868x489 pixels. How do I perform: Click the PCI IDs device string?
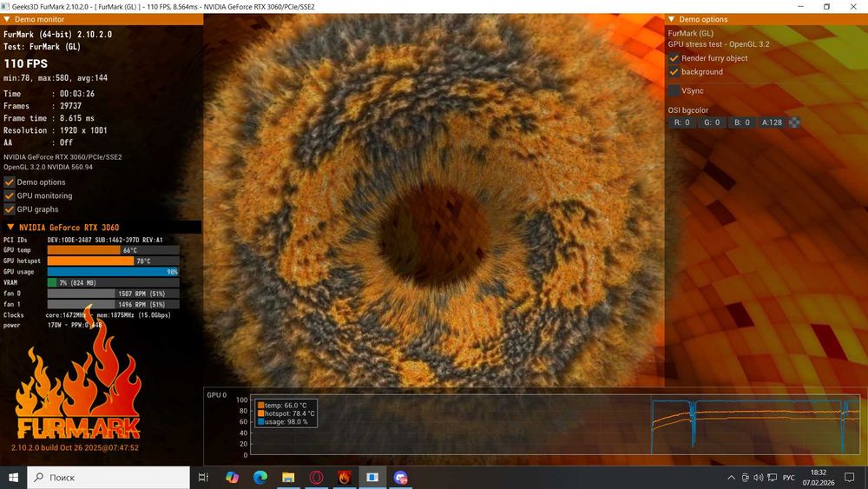(105, 240)
